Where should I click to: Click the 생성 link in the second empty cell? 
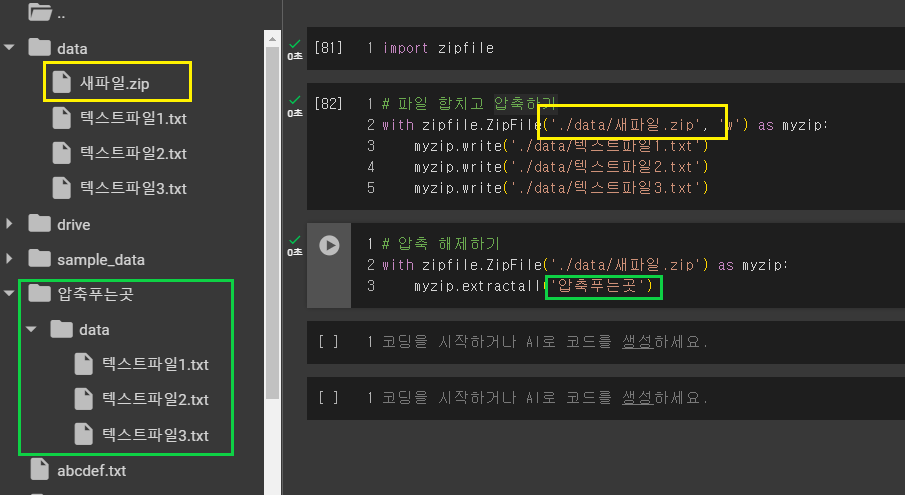pyautogui.click(x=638, y=398)
